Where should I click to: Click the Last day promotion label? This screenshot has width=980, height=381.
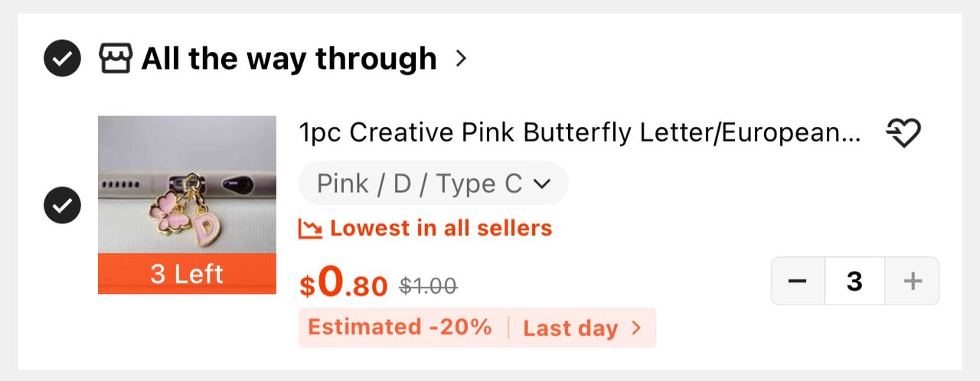click(x=570, y=328)
